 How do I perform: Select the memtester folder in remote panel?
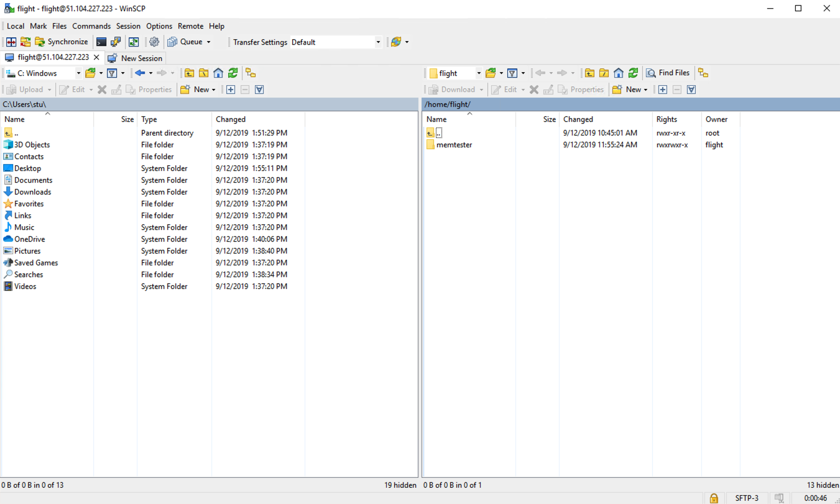[x=454, y=145]
